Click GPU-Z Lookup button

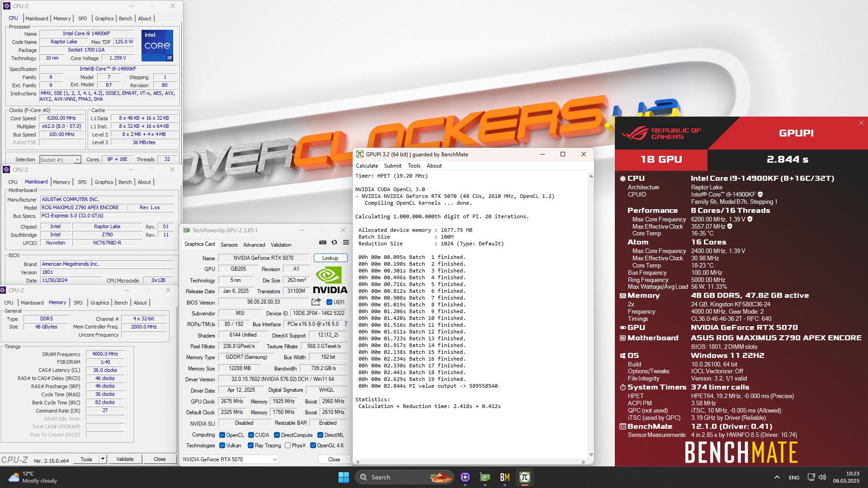pos(330,258)
